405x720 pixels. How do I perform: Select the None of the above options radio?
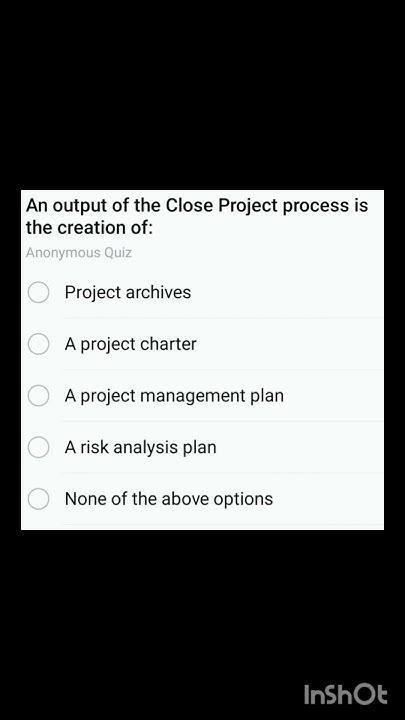(38, 499)
